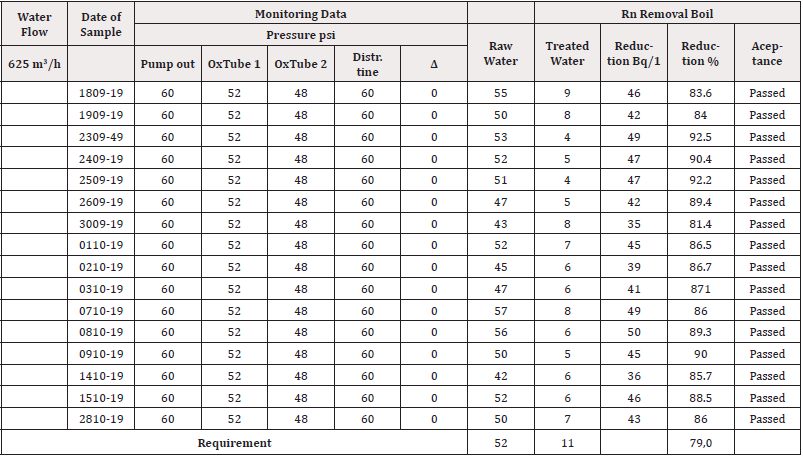Image resolution: width=803 pixels, height=459 pixels.
Task: Select the Pump out column header
Action: (x=167, y=63)
